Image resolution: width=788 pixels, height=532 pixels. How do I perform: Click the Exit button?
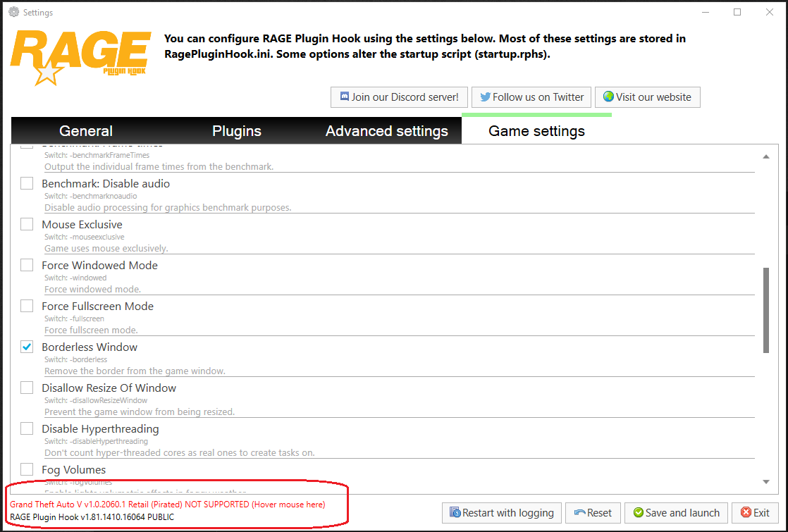pos(755,513)
